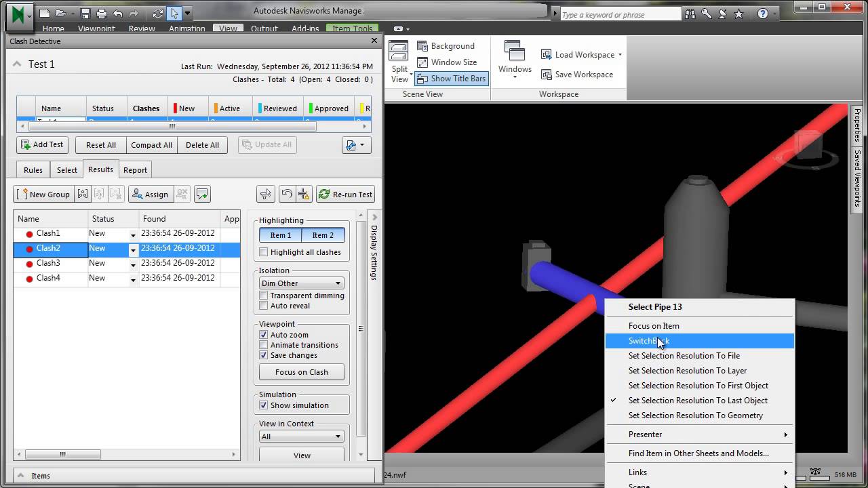Image resolution: width=868 pixels, height=488 pixels.
Task: Click the Add Comment speech bubble icon
Action: click(202, 195)
